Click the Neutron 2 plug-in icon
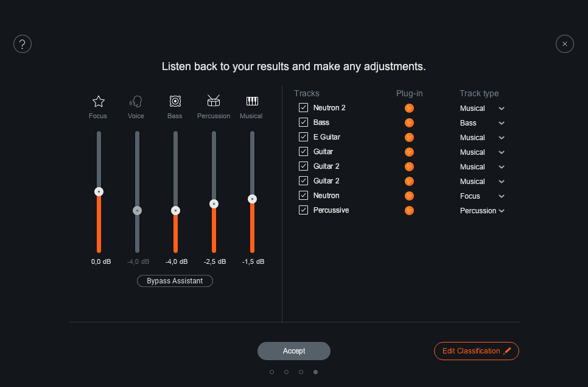 point(409,108)
